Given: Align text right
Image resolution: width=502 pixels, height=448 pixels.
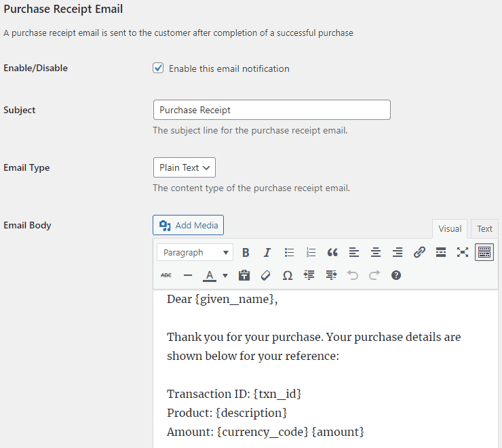Looking at the screenshot, I should pos(398,253).
